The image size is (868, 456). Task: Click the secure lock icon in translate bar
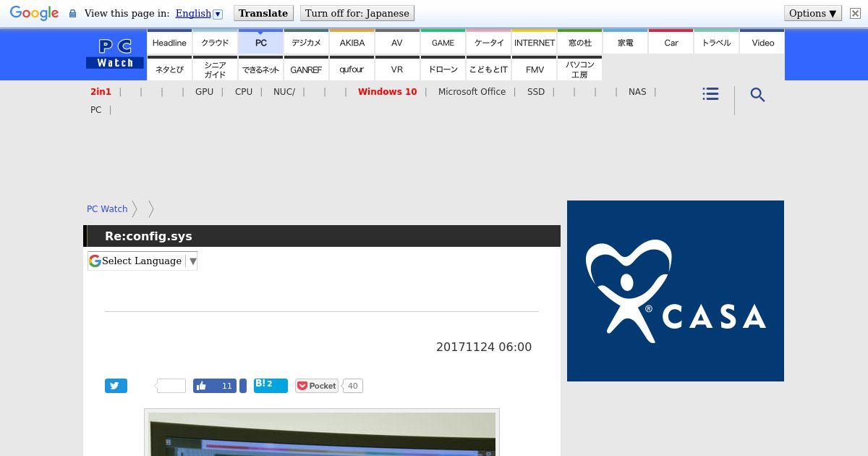[72, 13]
